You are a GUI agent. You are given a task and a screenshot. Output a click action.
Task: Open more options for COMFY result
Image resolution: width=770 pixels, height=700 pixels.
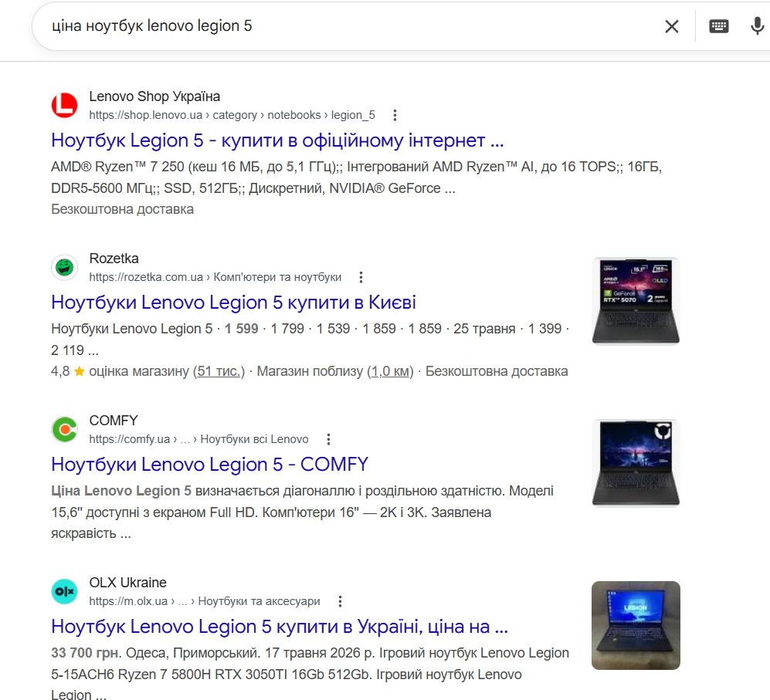(x=328, y=439)
